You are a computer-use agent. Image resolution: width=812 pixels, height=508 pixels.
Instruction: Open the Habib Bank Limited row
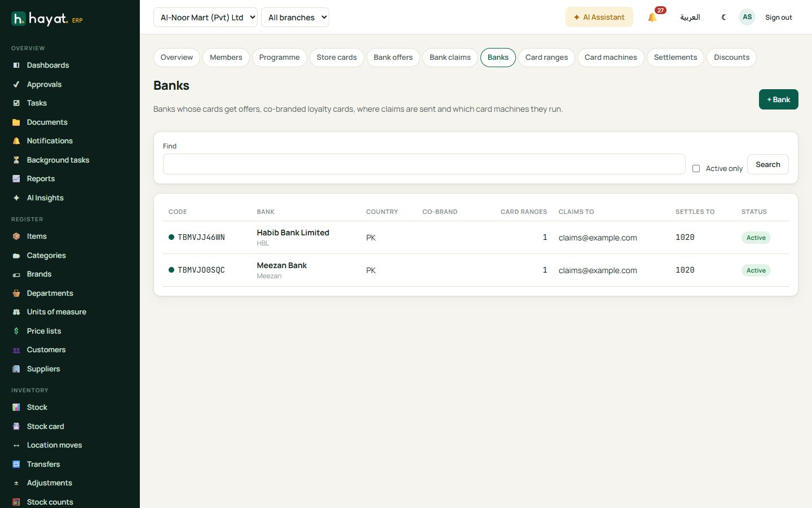point(475,238)
